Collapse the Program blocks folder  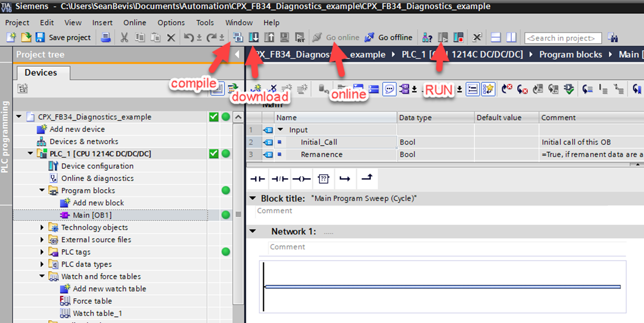(42, 190)
